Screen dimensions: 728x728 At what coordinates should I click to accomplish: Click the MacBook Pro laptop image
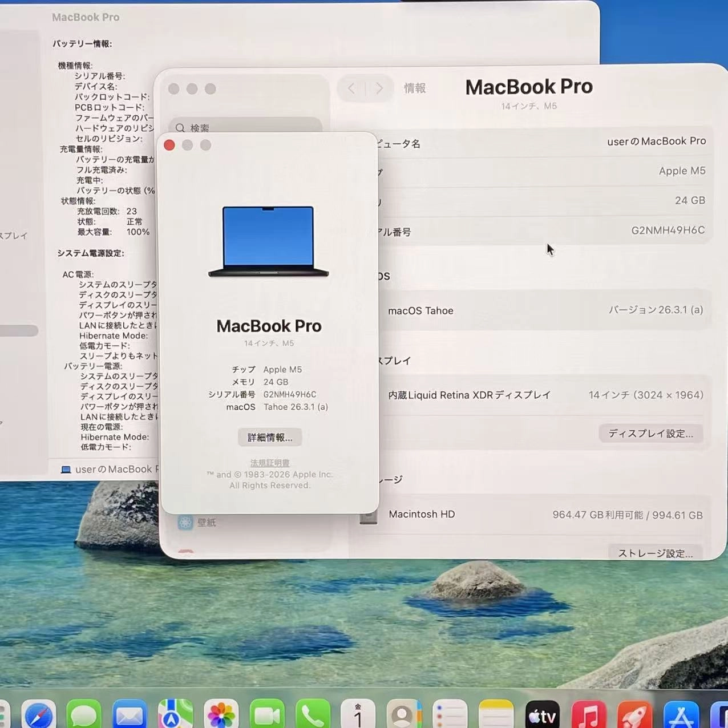268,242
